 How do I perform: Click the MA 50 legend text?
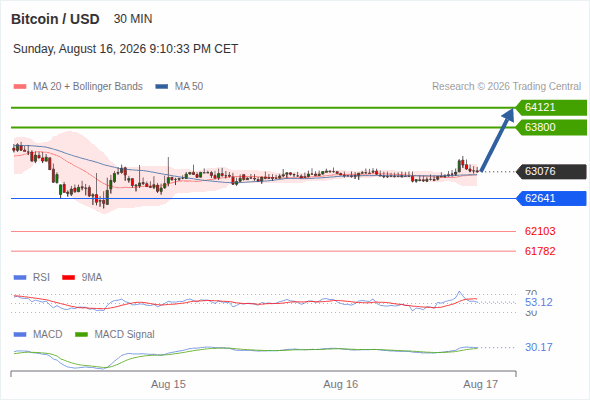(x=189, y=87)
